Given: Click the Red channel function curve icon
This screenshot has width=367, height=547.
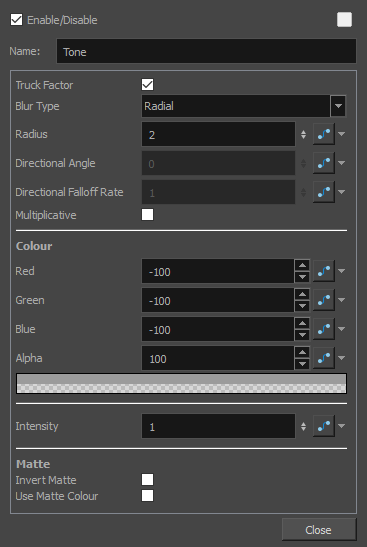Looking at the screenshot, I should (x=324, y=271).
